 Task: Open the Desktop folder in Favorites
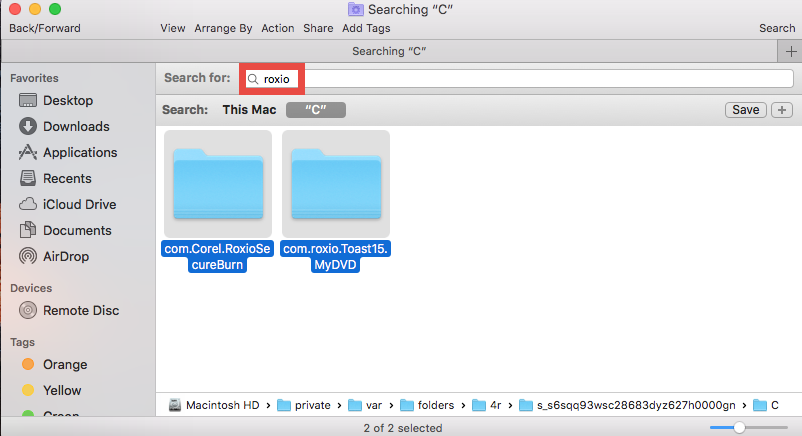coord(56,100)
